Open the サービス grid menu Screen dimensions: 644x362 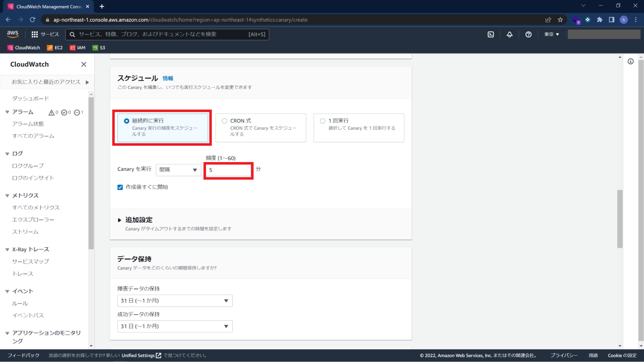[x=45, y=34]
